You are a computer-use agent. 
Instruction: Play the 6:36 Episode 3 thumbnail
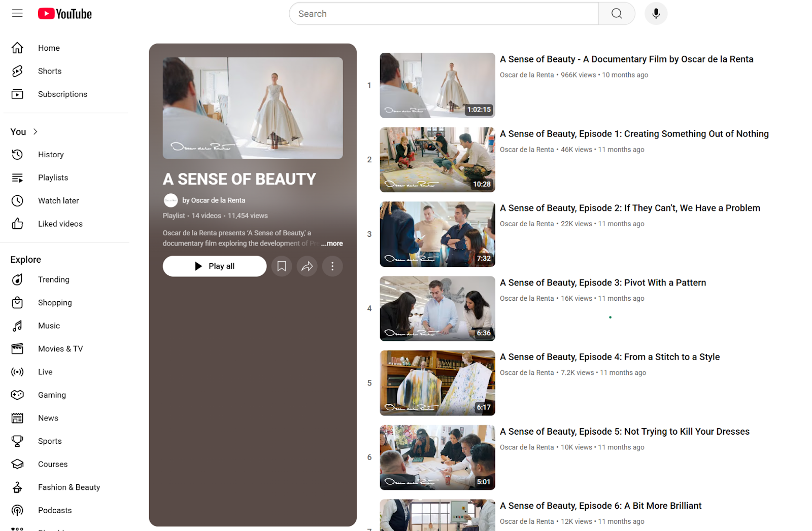pos(437,308)
